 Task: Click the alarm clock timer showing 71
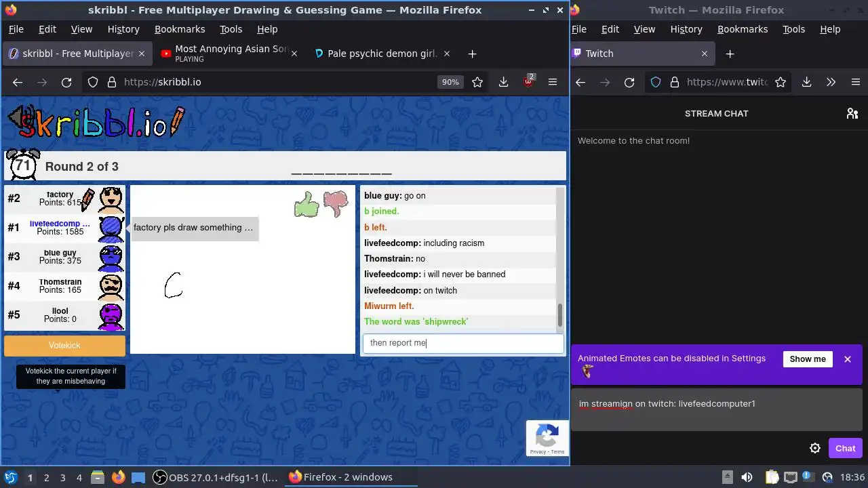(23, 165)
